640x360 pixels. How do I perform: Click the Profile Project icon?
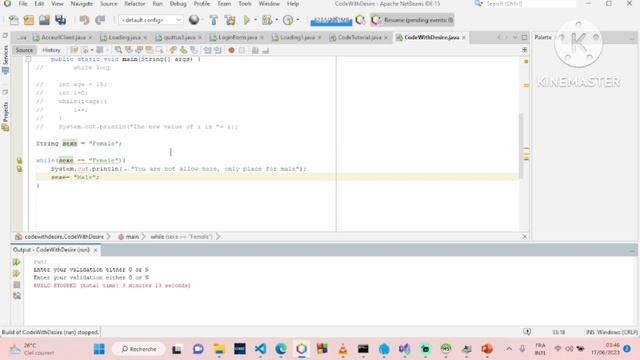(x=288, y=20)
